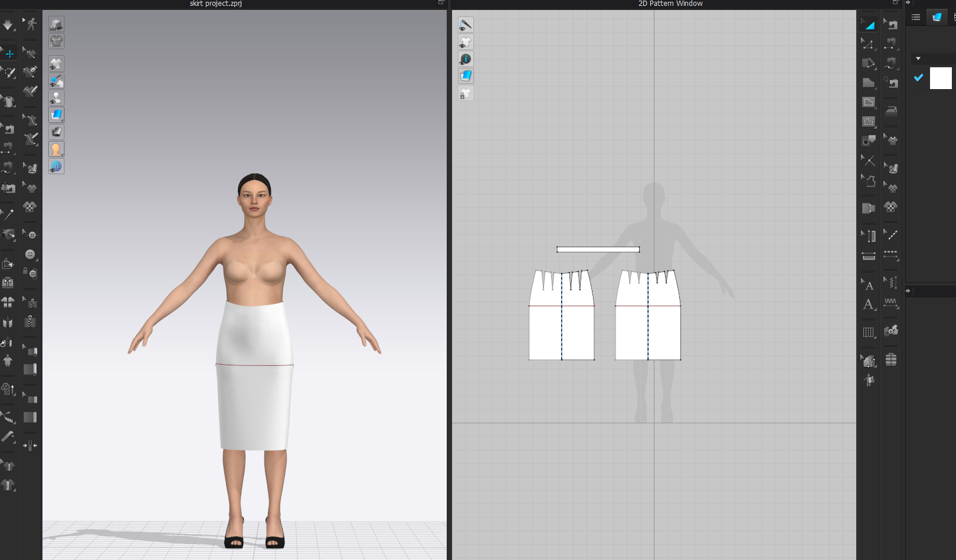Select the Zipper tool
The width and height of the screenshot is (956, 560).
point(31,321)
